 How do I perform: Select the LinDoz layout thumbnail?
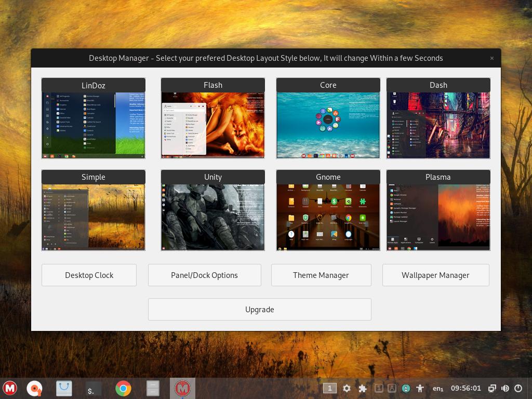94,118
